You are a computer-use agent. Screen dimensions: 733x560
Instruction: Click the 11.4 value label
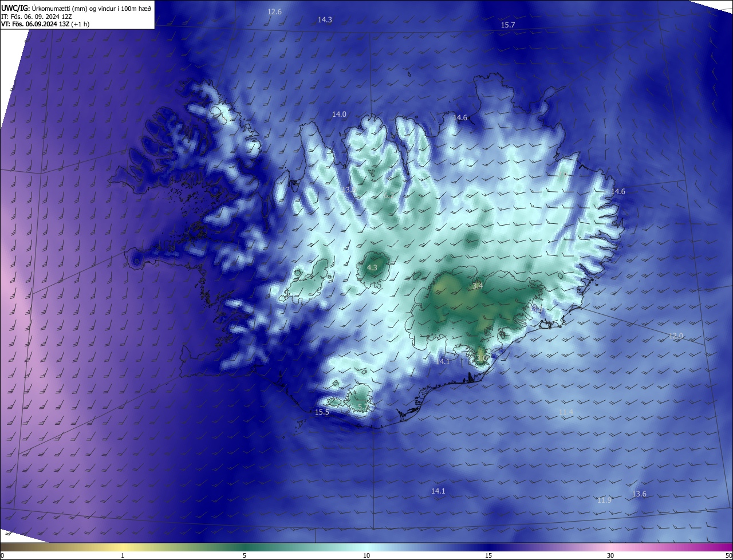566,412
